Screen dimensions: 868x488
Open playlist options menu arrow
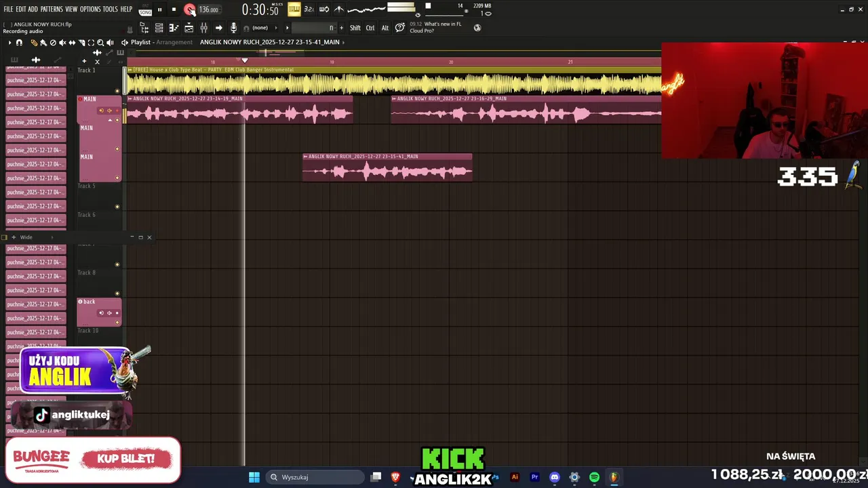pyautogui.click(x=9, y=43)
